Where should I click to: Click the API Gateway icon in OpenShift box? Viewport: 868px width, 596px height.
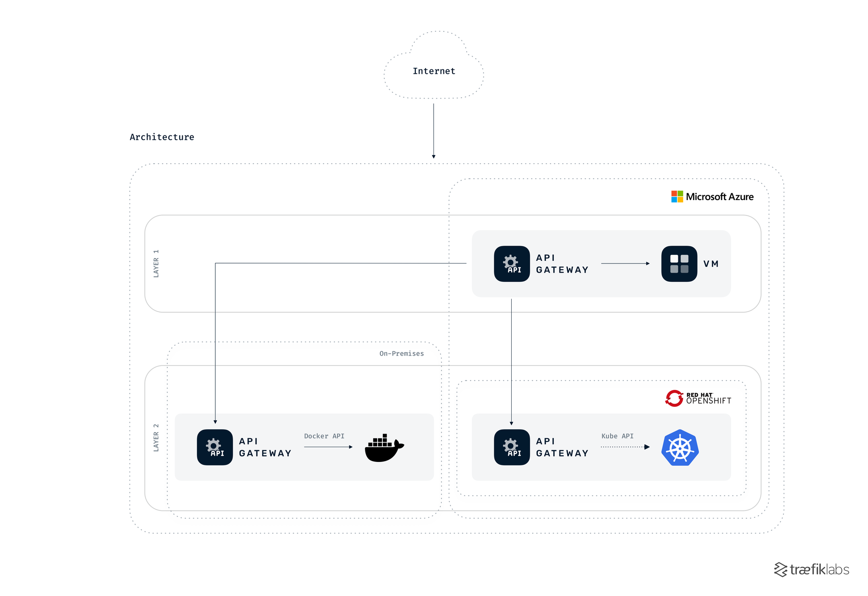(x=512, y=448)
